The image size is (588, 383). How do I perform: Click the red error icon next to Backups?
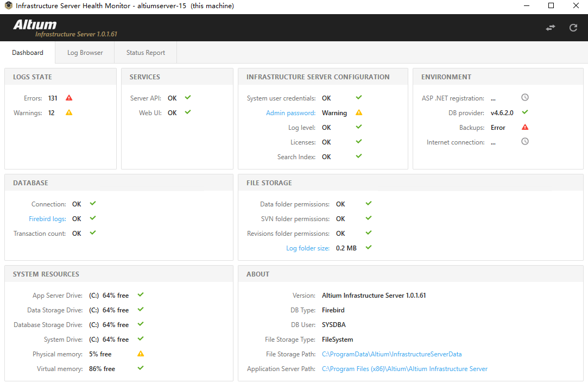(525, 128)
